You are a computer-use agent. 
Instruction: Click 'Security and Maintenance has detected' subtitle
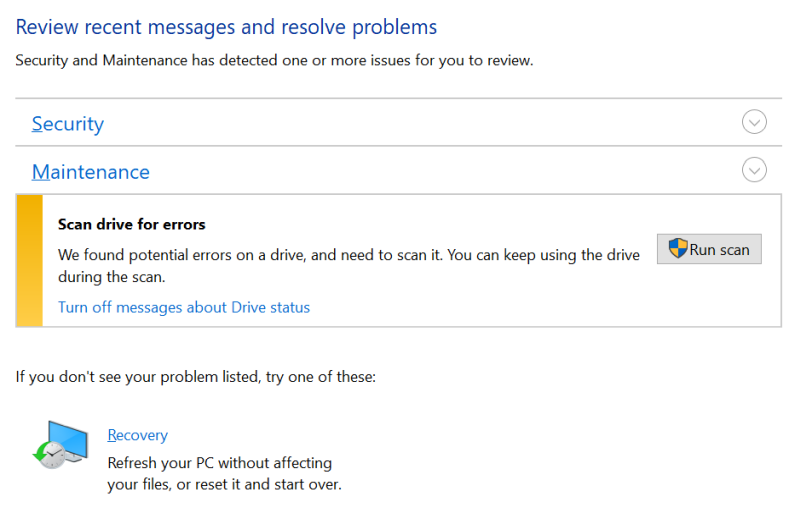(x=274, y=60)
